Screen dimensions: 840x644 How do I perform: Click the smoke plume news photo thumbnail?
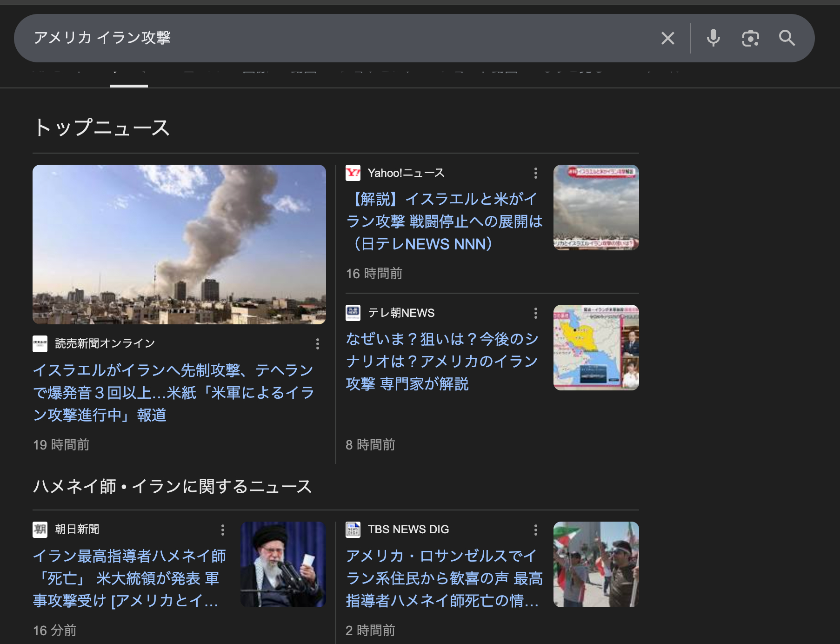click(179, 244)
